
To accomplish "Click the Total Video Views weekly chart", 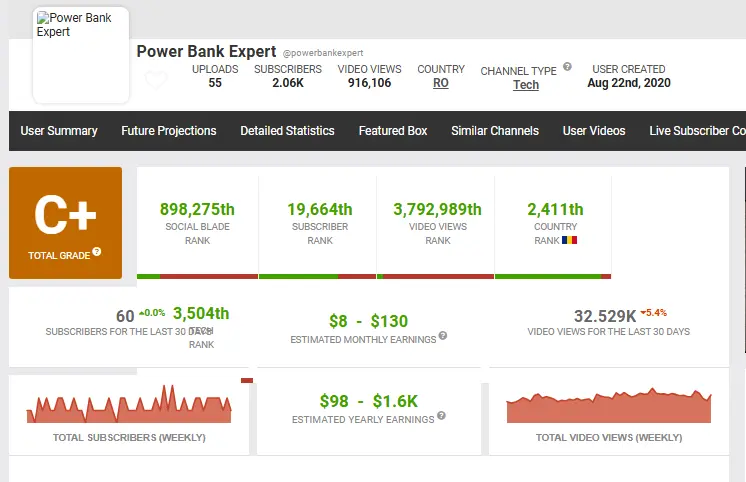I will point(609,406).
